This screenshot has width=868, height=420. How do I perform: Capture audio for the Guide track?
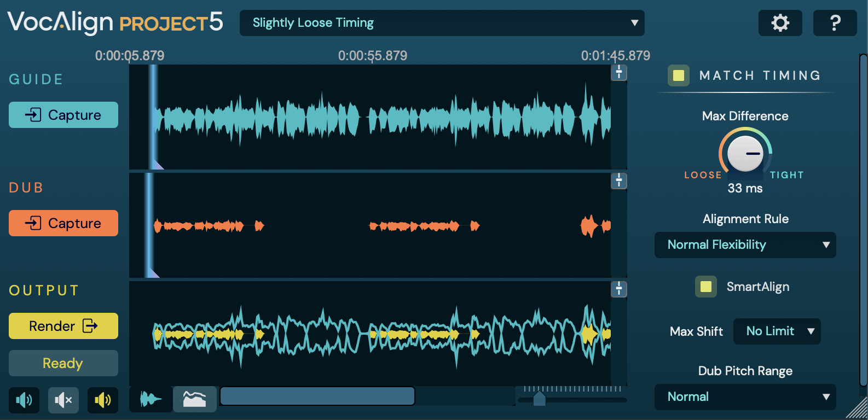point(63,115)
